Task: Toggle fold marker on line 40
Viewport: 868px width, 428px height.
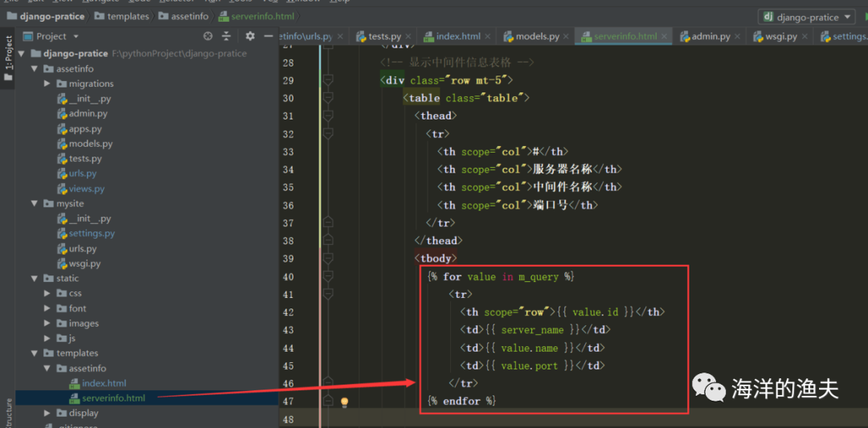Action: pyautogui.click(x=328, y=276)
